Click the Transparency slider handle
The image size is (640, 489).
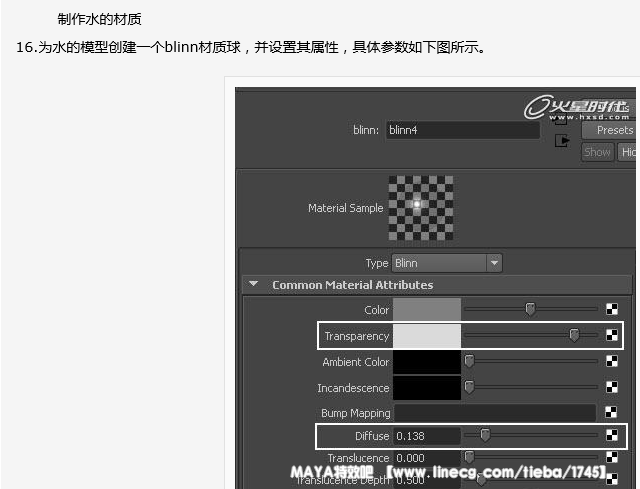coord(574,336)
